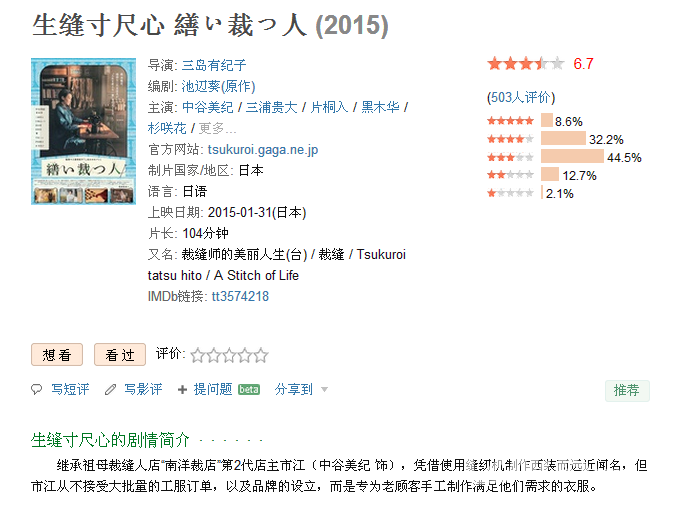Open the 分享到 dropdown arrow
This screenshot has width=674, height=518.
click(325, 390)
